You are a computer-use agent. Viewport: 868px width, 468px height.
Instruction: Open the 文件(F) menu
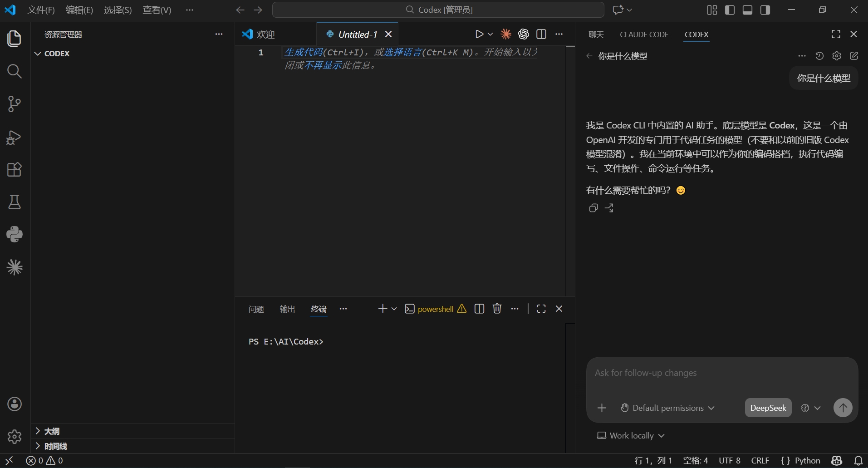coord(41,10)
